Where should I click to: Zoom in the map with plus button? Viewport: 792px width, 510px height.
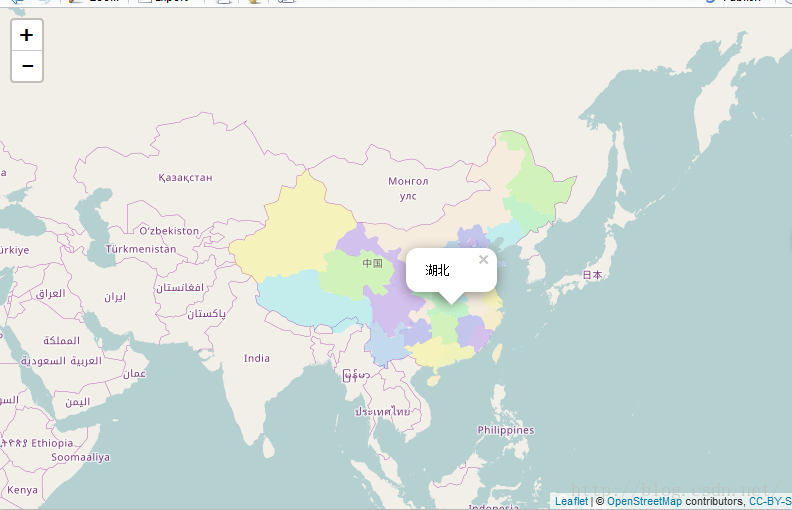click(27, 35)
